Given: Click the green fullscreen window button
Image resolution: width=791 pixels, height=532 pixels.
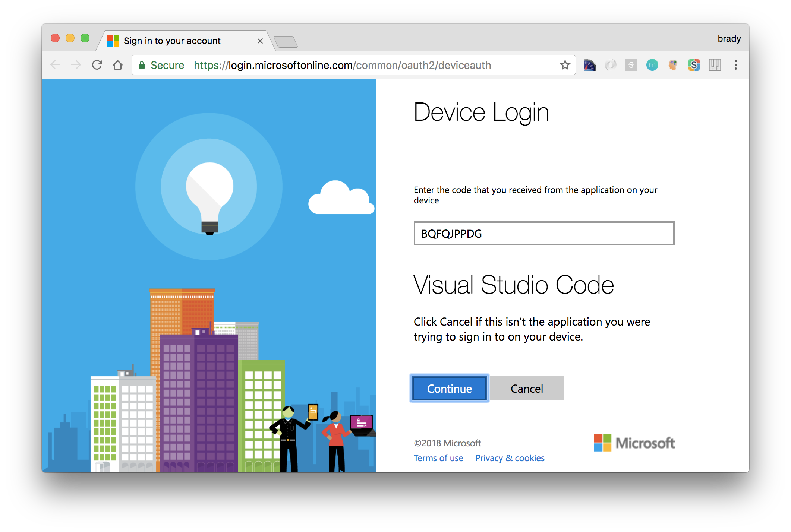Looking at the screenshot, I should 85,38.
